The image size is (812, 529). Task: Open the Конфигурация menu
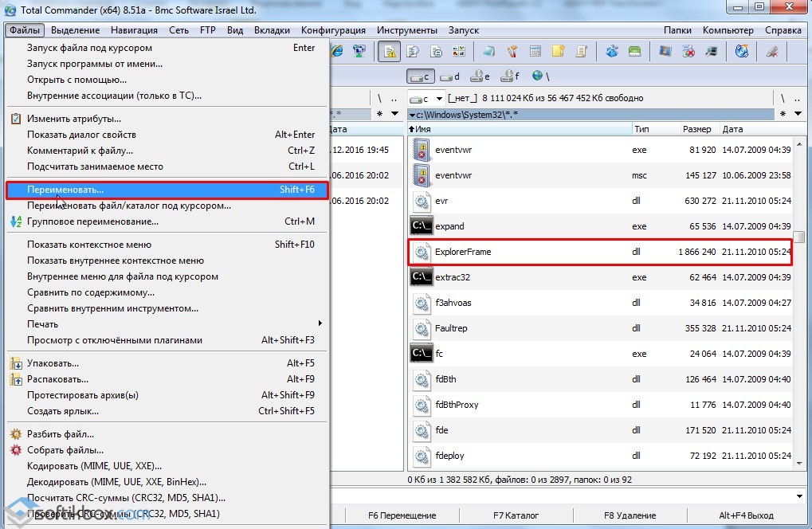[x=333, y=30]
